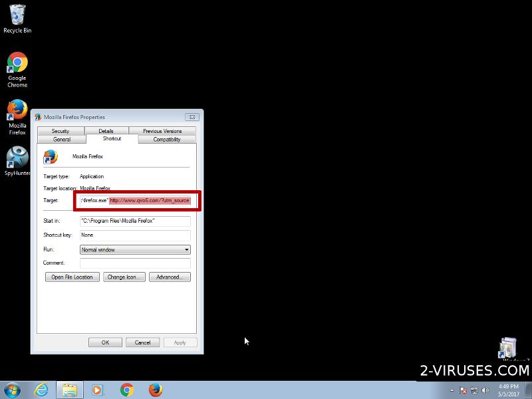Open Windows Explorer folder in taskbar
The image size is (532, 399).
click(x=70, y=390)
